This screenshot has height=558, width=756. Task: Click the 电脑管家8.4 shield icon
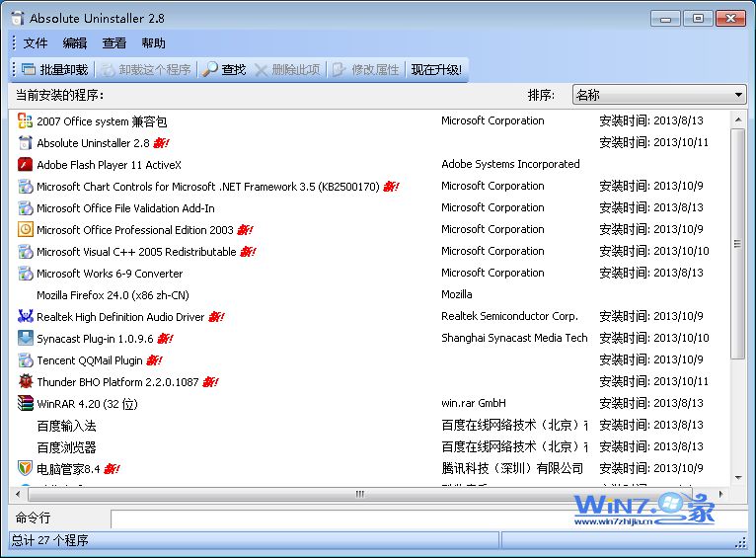pyautogui.click(x=25, y=468)
